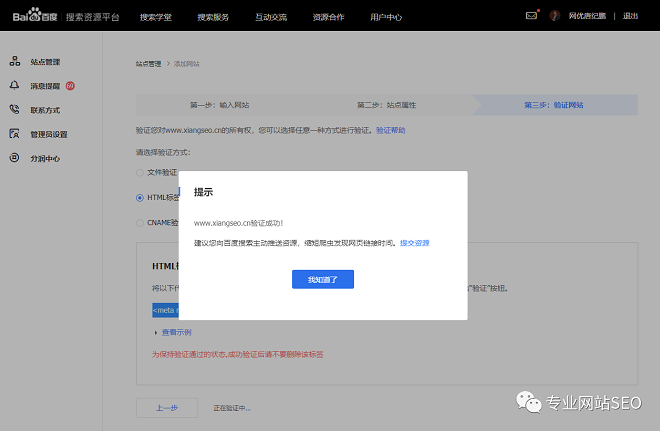Open the 搜索学堂 menu
Image resolution: width=660 pixels, height=431 pixels.
[156, 17]
